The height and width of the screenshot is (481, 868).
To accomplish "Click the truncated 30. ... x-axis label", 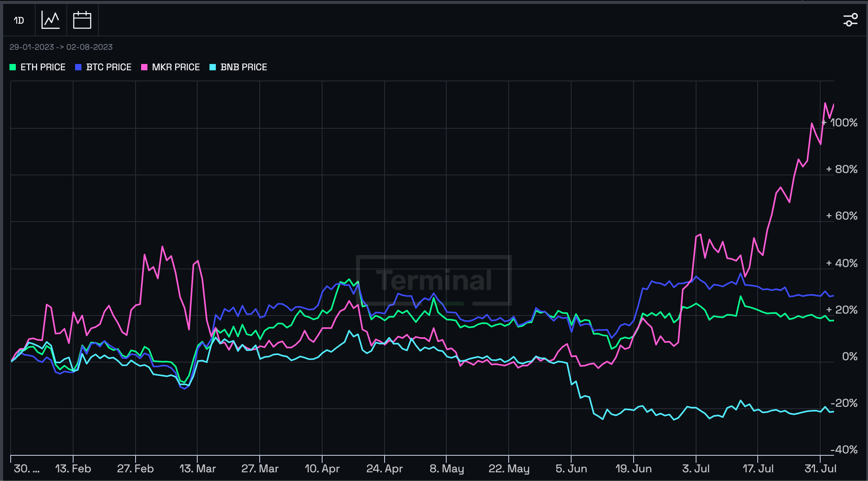I will click(26, 469).
